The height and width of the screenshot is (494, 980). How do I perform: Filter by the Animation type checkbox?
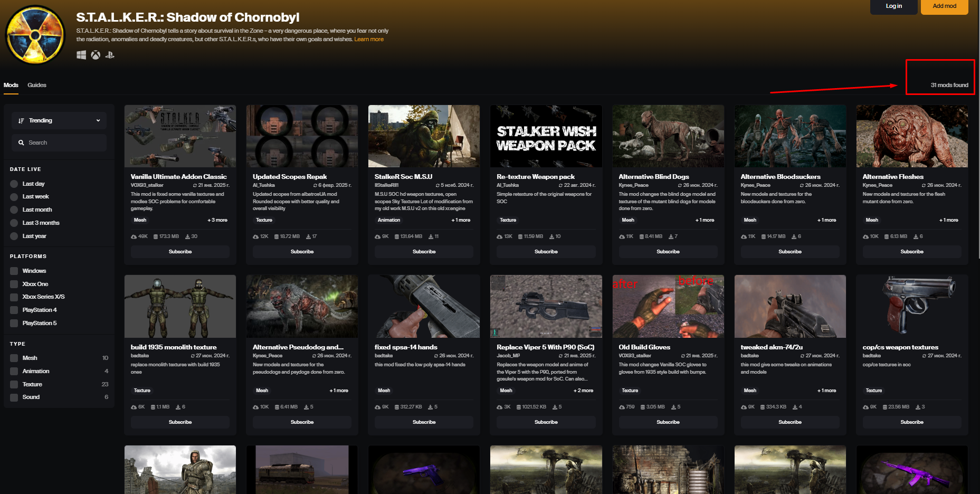point(14,371)
